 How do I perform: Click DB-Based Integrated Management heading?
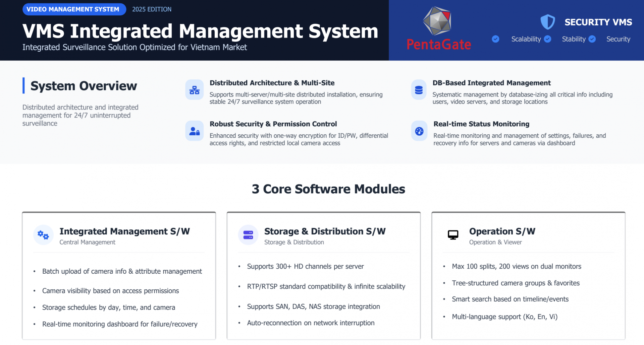(491, 83)
